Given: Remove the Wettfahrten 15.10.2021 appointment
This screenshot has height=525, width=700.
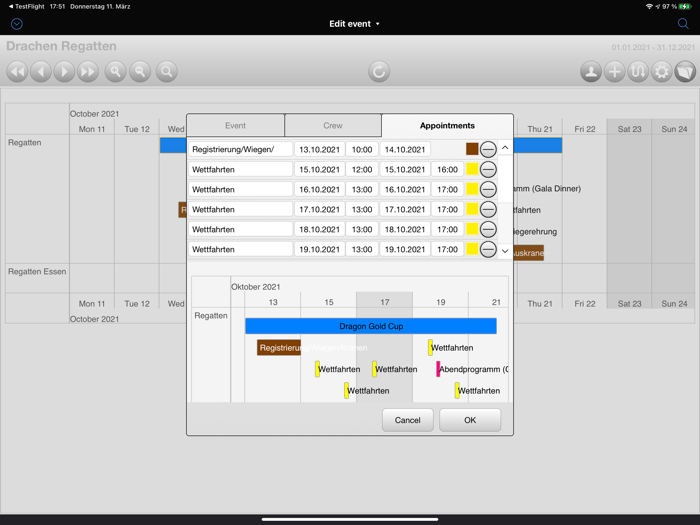Looking at the screenshot, I should click(488, 169).
